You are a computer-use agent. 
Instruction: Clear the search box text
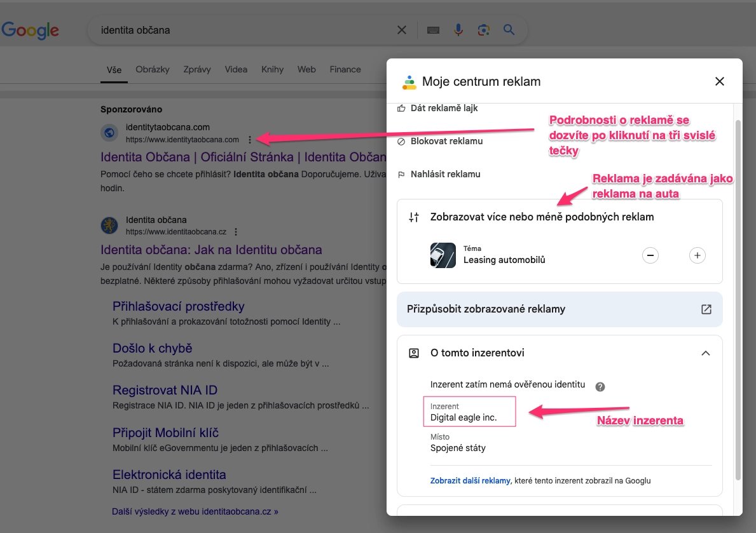click(x=402, y=30)
